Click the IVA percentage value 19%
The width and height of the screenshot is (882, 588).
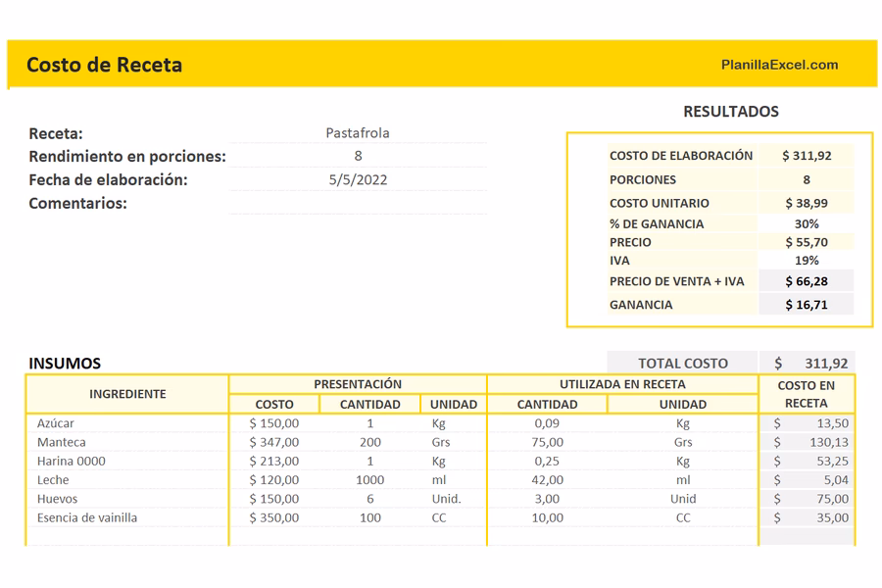(806, 261)
